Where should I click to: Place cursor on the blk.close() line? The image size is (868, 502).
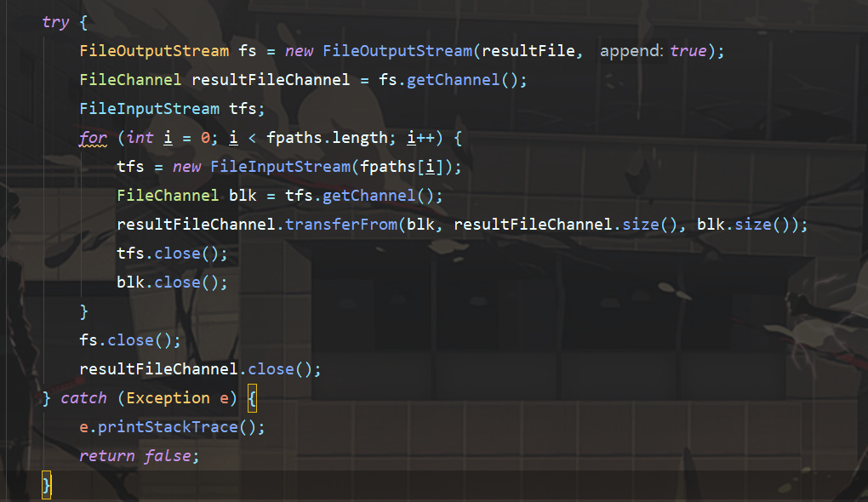click(x=172, y=282)
